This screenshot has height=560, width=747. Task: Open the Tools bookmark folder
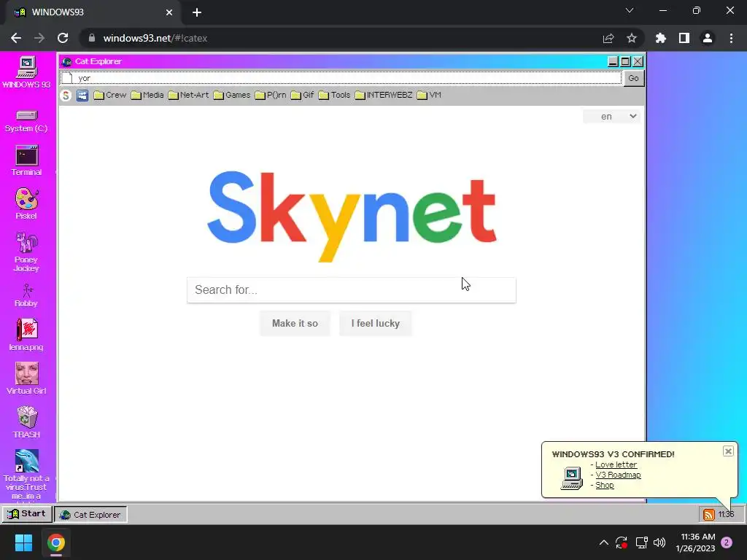coord(334,96)
